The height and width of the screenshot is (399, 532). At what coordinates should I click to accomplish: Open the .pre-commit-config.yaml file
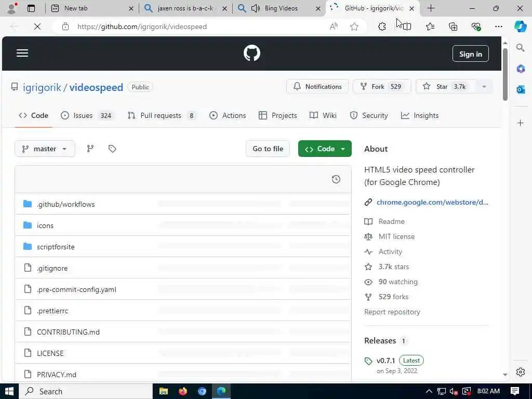tap(76, 290)
